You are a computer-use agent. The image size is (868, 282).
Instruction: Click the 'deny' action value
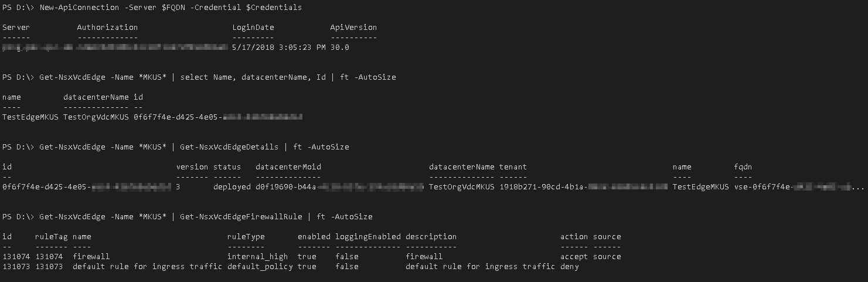[570, 267]
